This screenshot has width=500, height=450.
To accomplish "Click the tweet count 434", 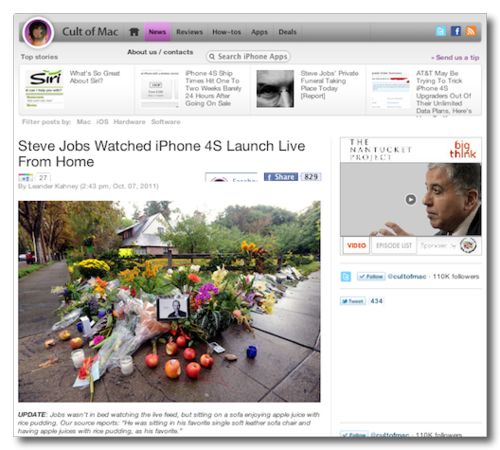I will point(376,301).
